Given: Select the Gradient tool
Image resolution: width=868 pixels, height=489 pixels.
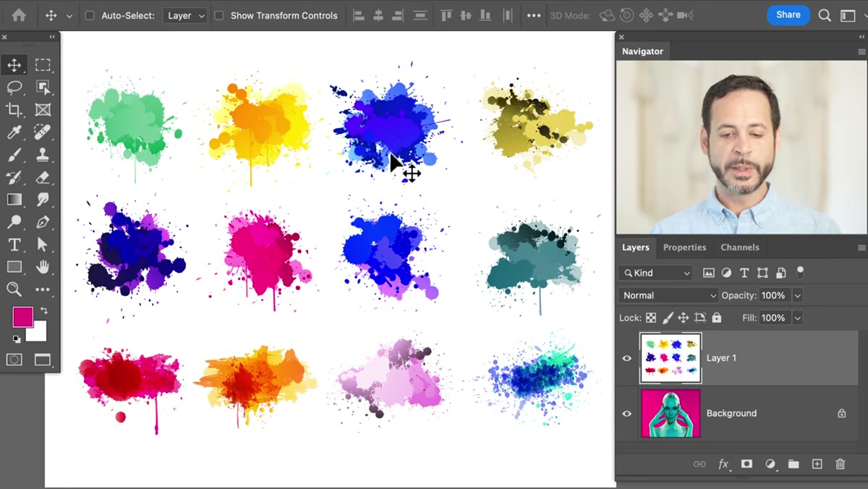Looking at the screenshot, I should tap(14, 200).
